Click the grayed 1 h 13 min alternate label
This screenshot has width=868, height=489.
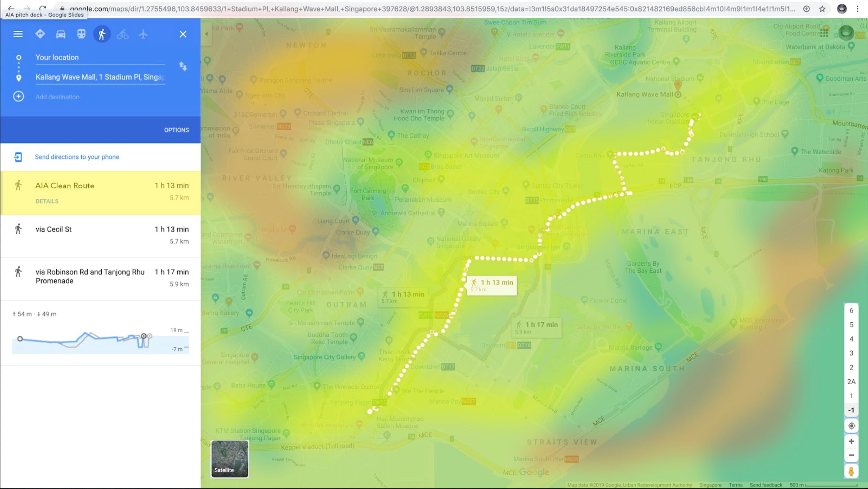[x=403, y=297]
